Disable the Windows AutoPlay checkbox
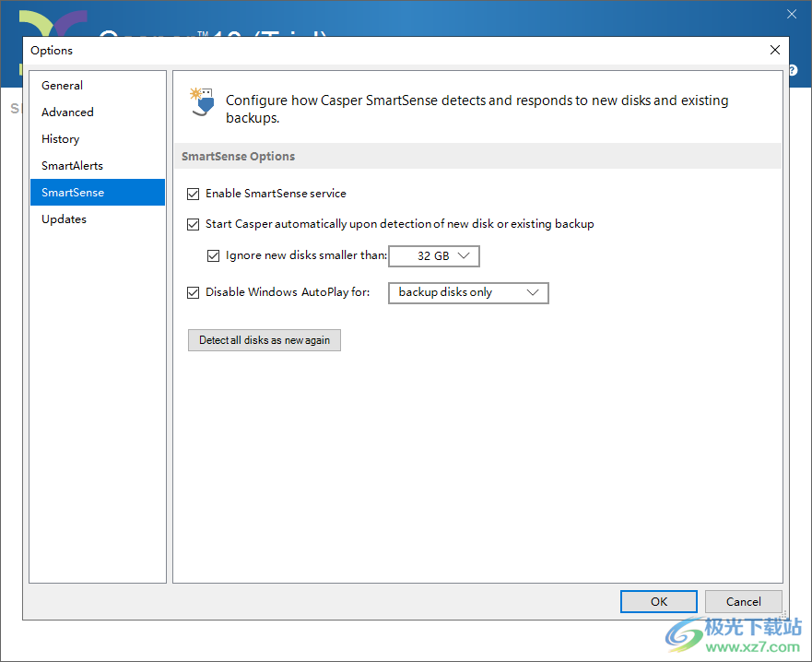The height and width of the screenshot is (662, 812). pyautogui.click(x=194, y=292)
